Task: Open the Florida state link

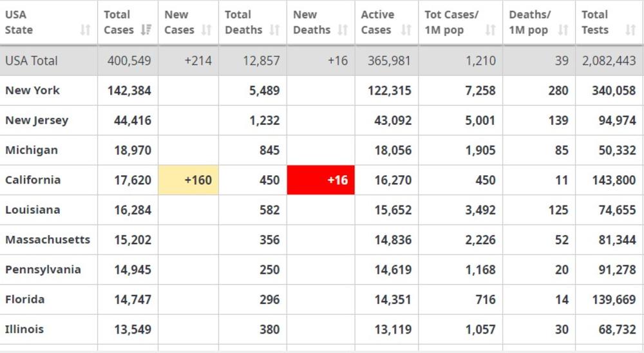Action: pos(25,300)
